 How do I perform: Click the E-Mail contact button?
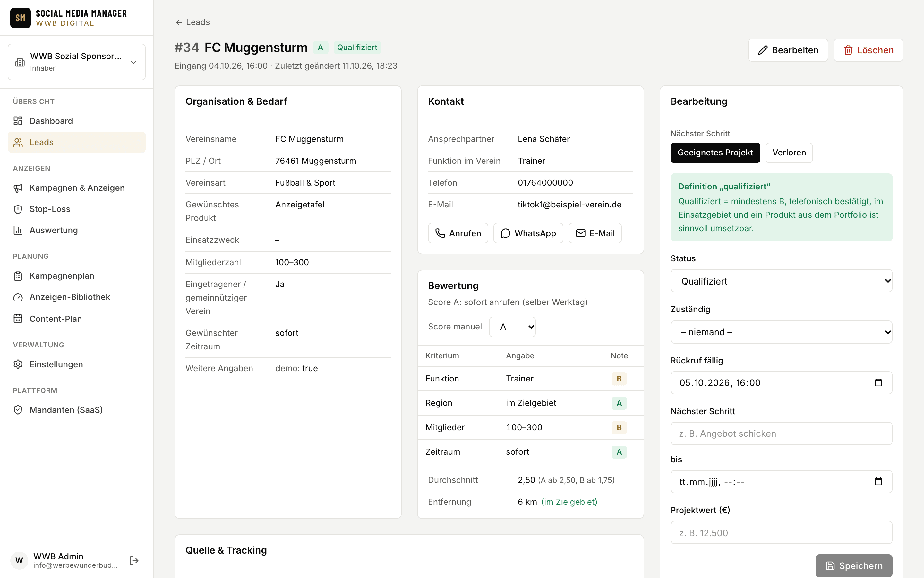coord(595,233)
